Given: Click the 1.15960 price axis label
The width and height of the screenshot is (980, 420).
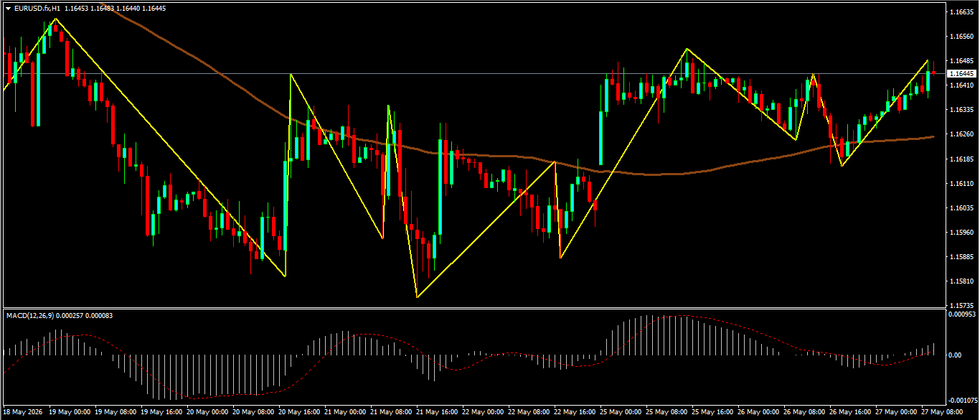Looking at the screenshot, I should 961,233.
